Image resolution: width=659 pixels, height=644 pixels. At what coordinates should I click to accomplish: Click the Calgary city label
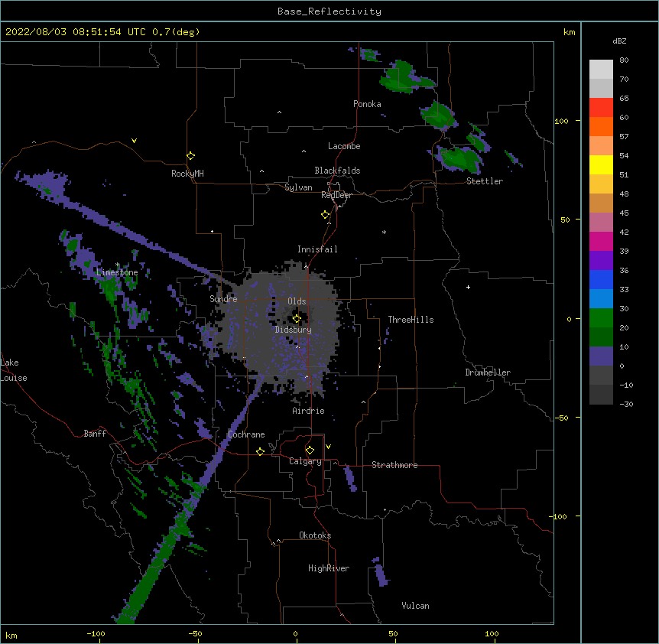[305, 461]
